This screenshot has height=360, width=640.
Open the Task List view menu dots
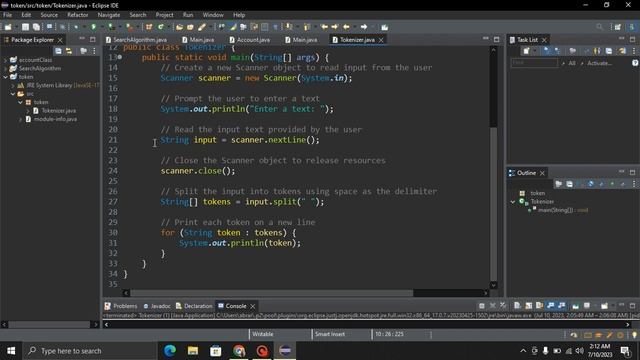[x=633, y=51]
